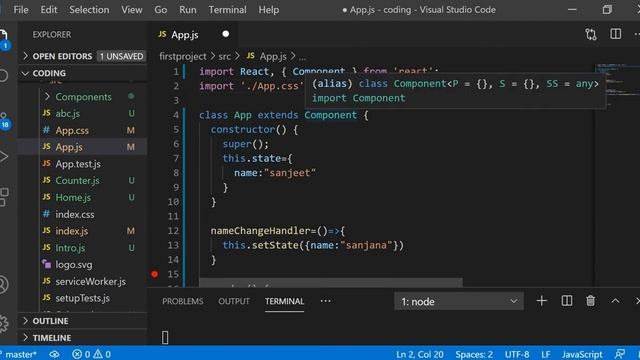640x360 pixels.
Task: Open abc.js in the explorer
Action: point(83,113)
